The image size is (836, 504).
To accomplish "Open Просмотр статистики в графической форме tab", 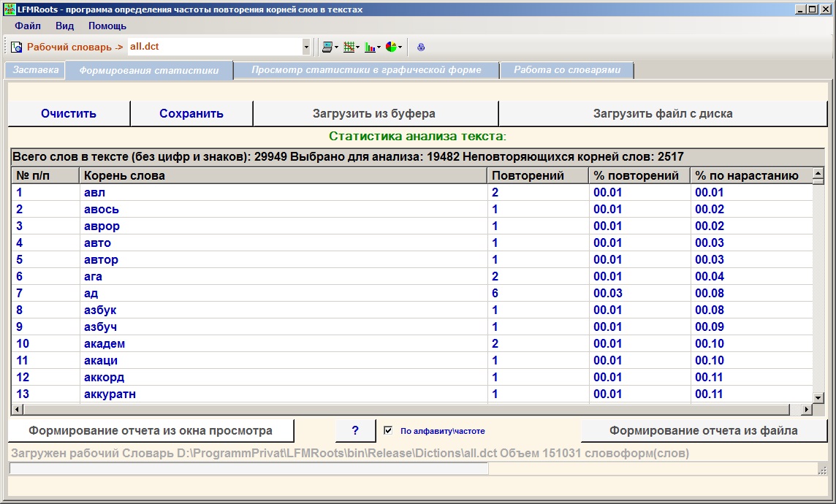I will pos(366,70).
